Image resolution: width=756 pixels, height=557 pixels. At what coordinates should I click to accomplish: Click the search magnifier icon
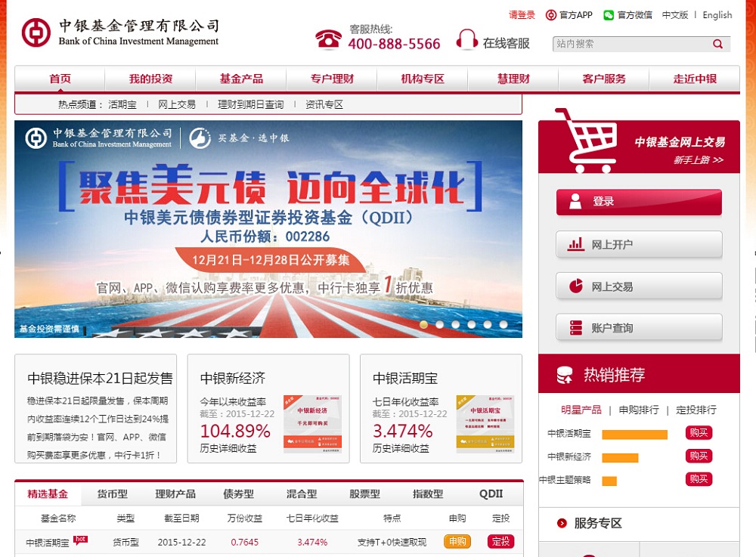pos(717,44)
